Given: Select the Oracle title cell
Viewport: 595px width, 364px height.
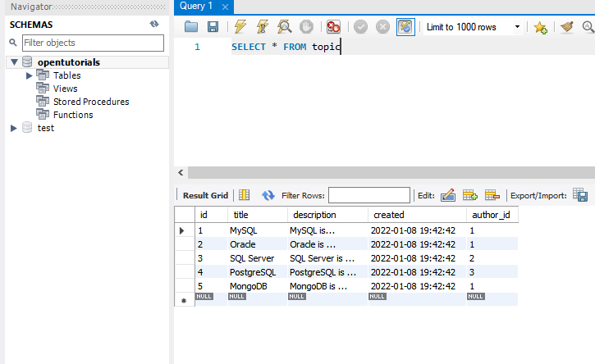Looking at the screenshot, I should coord(258,244).
